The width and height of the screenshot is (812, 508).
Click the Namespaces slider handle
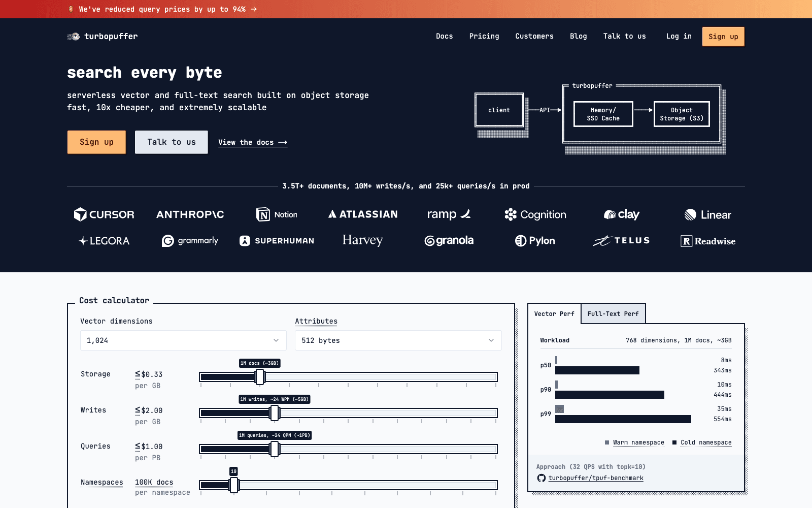point(234,485)
